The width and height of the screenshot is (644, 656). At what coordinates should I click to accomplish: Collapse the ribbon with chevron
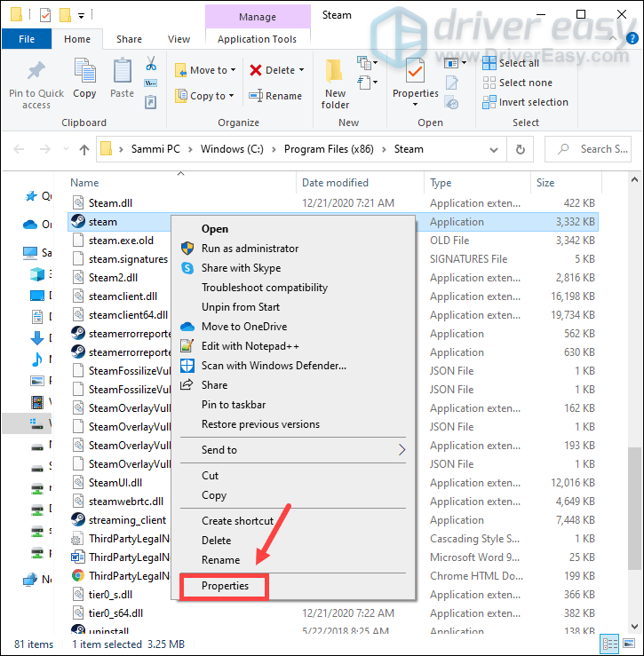pos(613,38)
